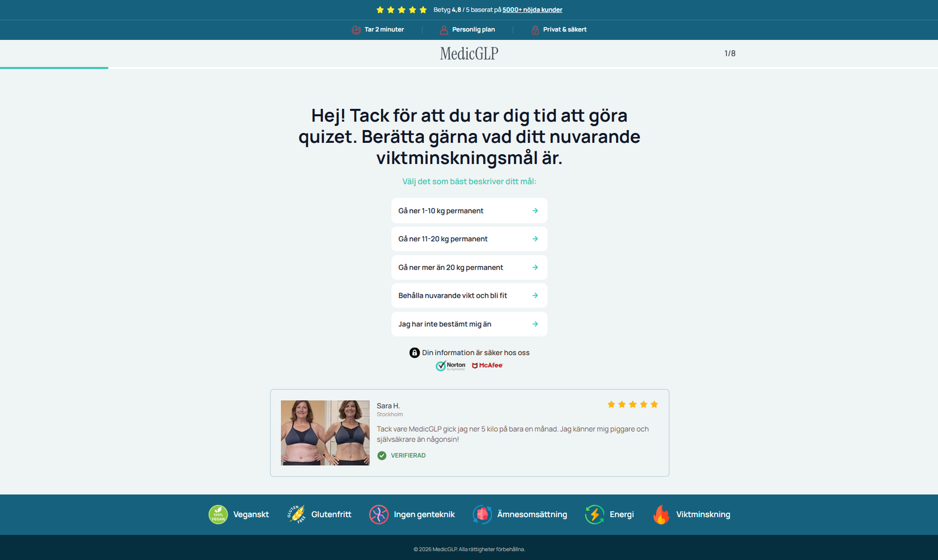The width and height of the screenshot is (938, 560).
Task: Click the Glutenfritt footer label
Action: (331, 514)
